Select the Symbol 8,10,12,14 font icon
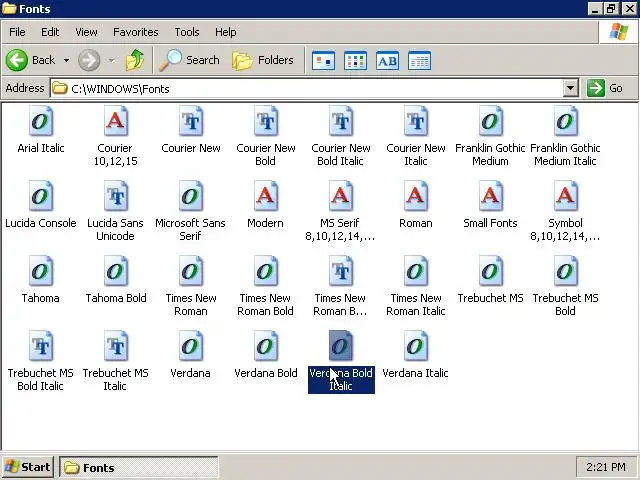The height and width of the screenshot is (480, 640). [565, 196]
